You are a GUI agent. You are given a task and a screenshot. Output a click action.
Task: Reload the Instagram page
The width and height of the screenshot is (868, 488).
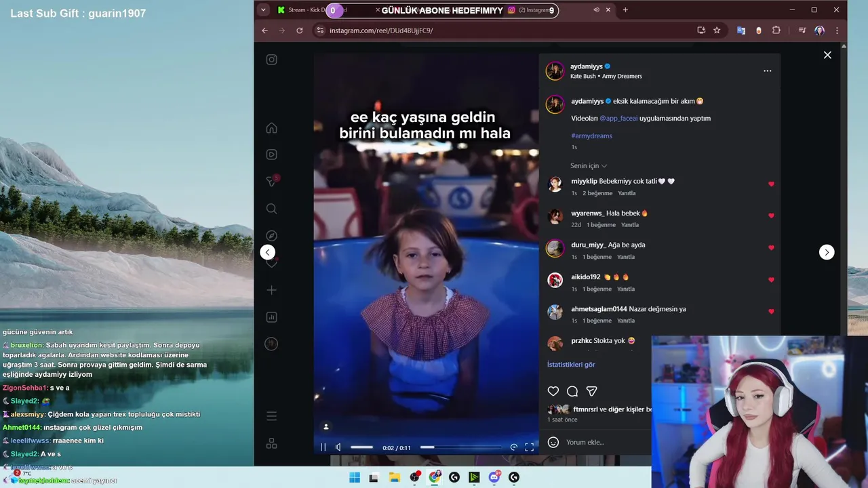(x=299, y=30)
